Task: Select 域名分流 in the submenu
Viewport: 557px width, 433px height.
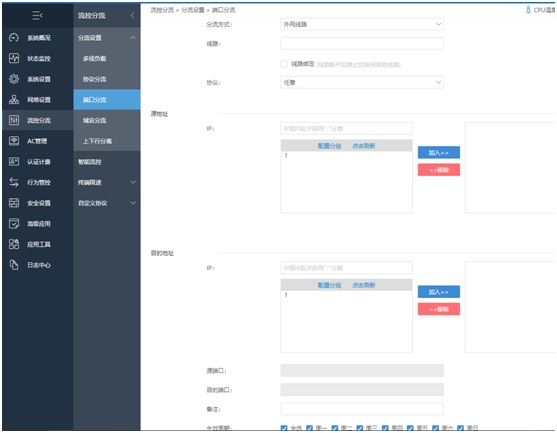Action: (x=94, y=120)
